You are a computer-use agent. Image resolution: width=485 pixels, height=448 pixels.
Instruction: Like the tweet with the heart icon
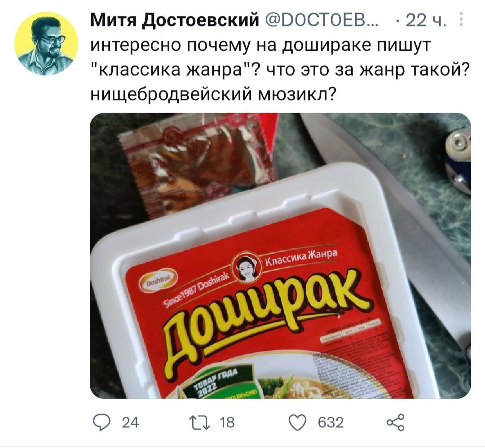(298, 423)
